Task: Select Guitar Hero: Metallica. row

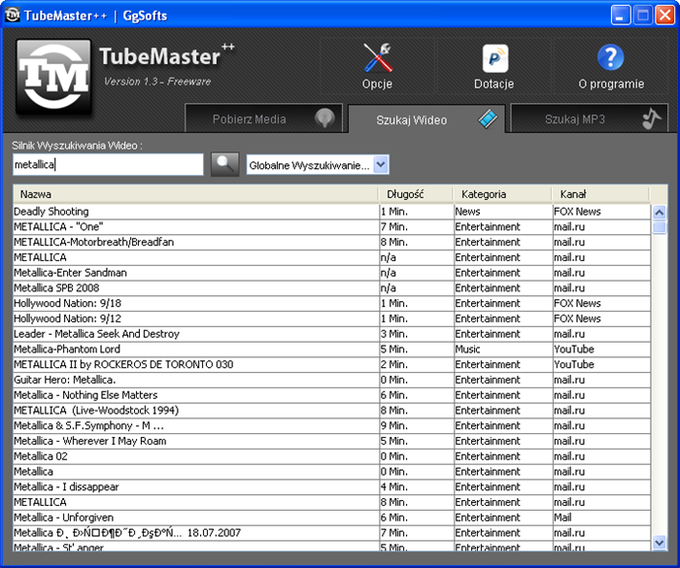Action: [332, 380]
